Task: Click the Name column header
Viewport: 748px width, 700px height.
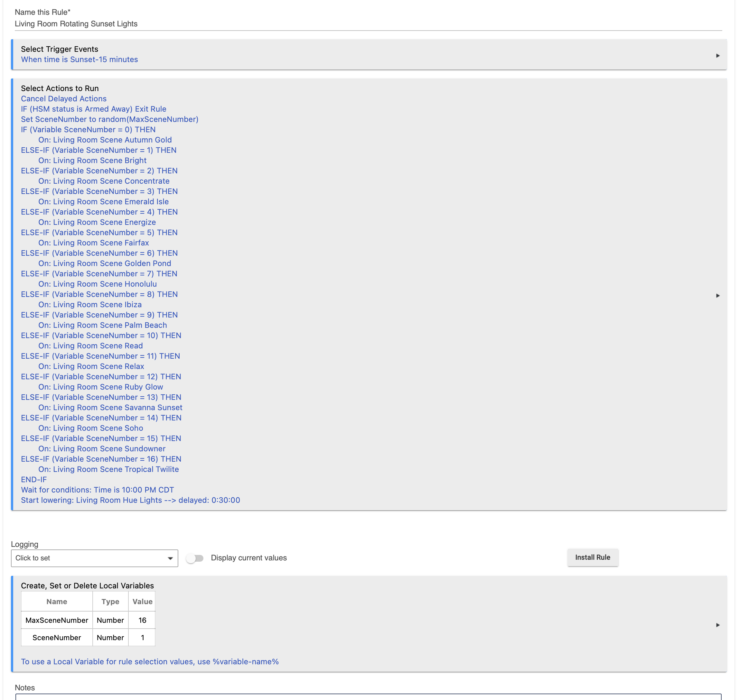Action: [57, 602]
